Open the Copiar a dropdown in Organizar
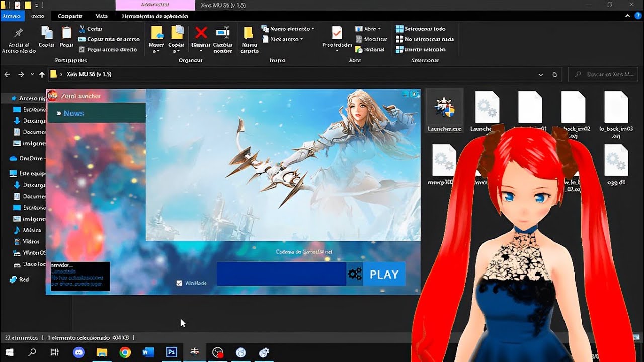 click(x=176, y=39)
